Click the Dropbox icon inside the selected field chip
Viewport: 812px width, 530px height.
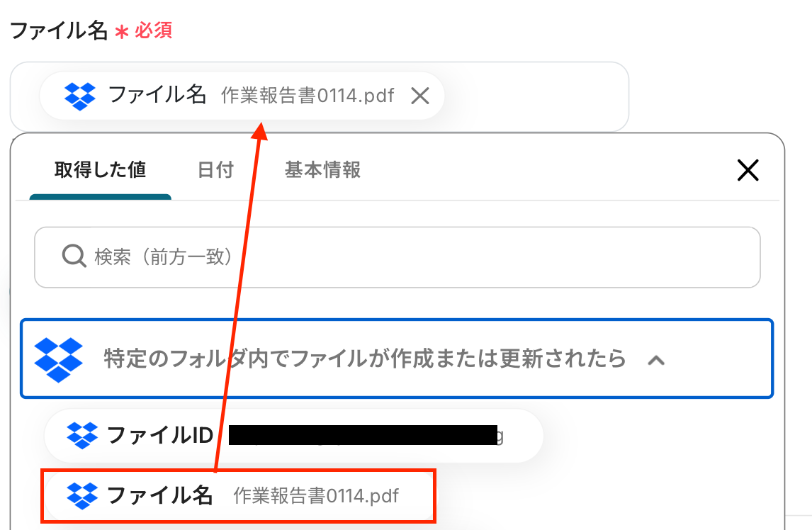[x=79, y=96]
